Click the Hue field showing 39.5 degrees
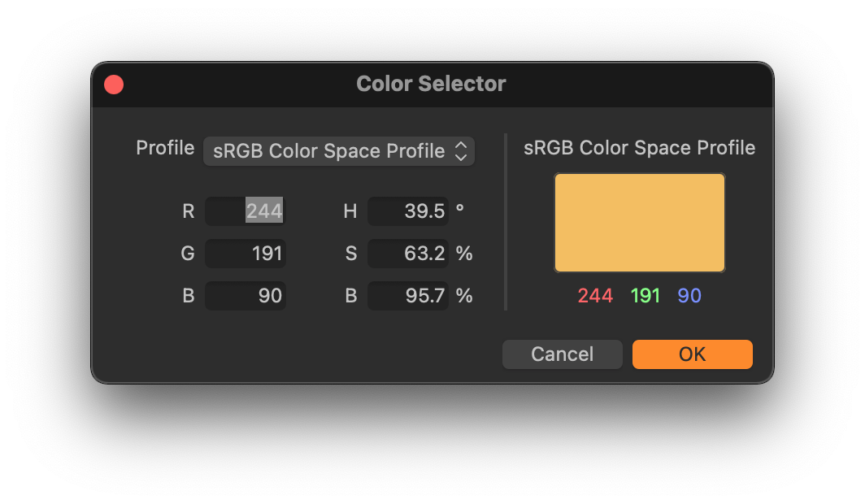This screenshot has width=865, height=504. point(408,211)
